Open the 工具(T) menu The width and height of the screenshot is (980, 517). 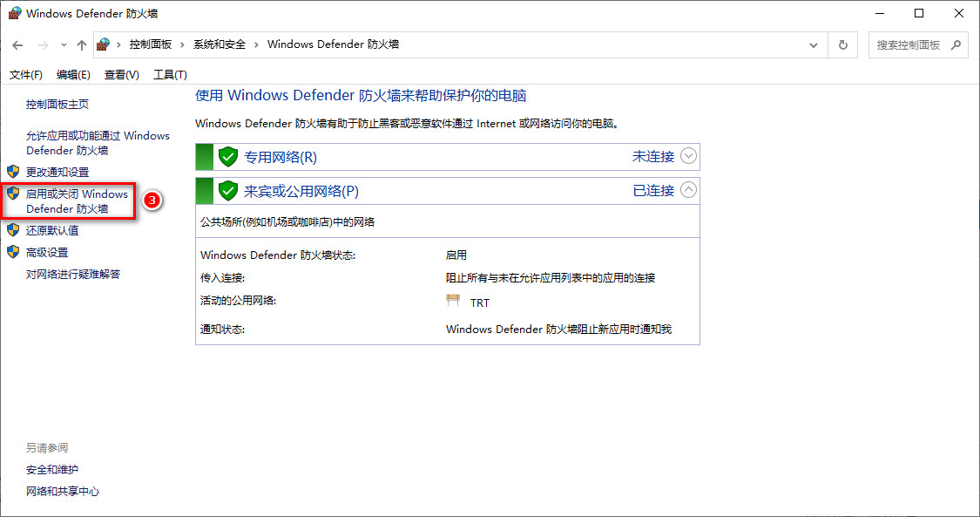click(170, 75)
